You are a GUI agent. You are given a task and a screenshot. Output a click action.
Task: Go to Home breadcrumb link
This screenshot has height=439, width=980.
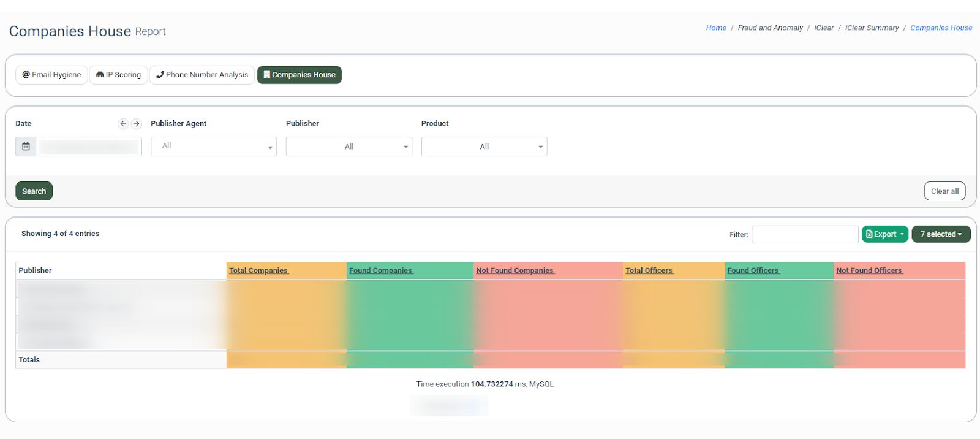(715, 28)
